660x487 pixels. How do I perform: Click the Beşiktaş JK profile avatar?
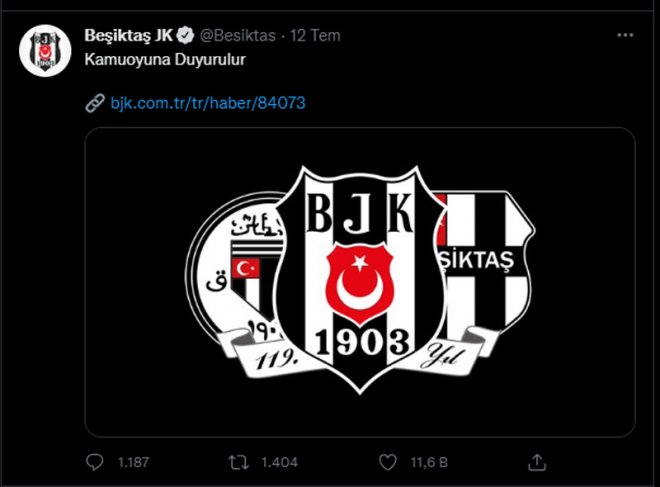click(45, 58)
